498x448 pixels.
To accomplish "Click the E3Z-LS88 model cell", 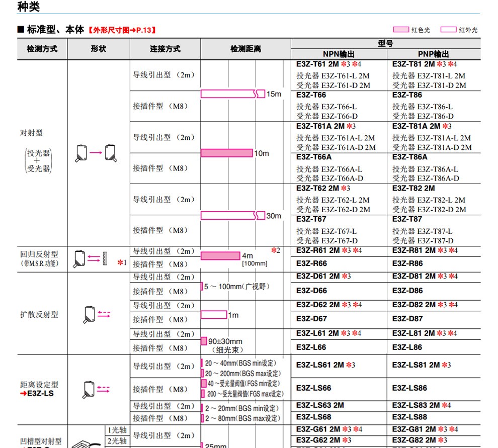I will point(434,417).
